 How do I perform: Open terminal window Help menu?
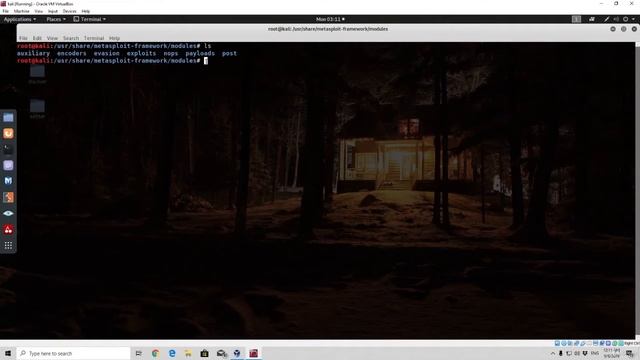coord(114,38)
